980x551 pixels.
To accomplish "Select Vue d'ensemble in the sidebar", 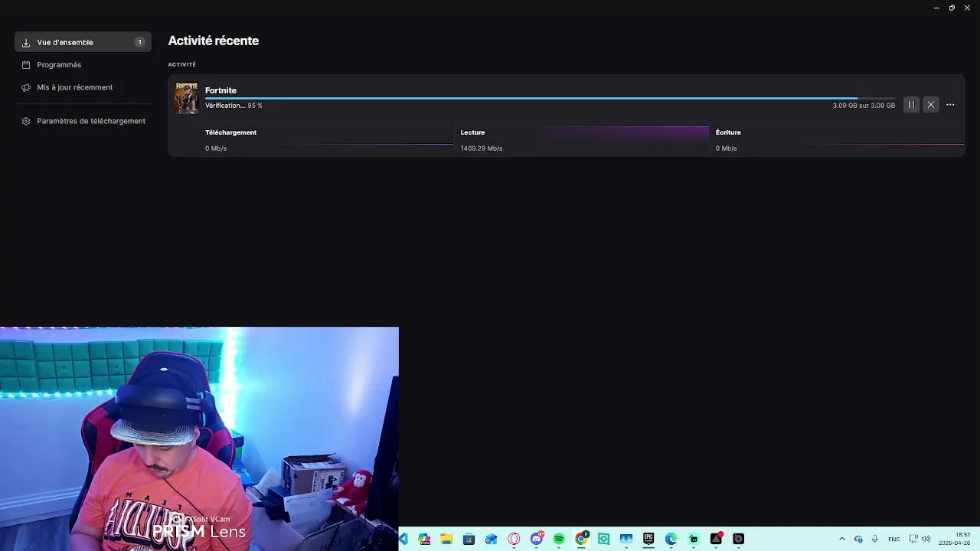I will point(83,42).
